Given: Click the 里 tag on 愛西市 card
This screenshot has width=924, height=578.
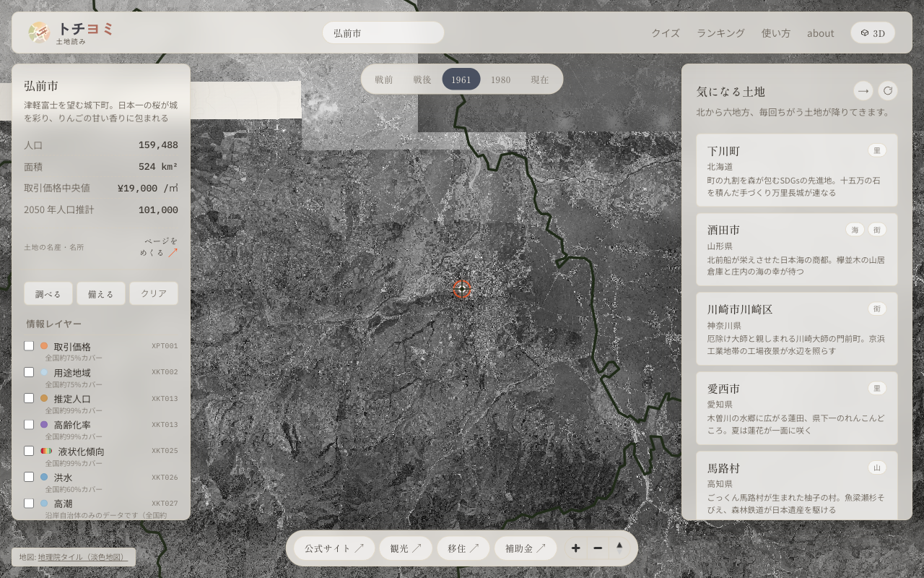Looking at the screenshot, I should (x=877, y=388).
